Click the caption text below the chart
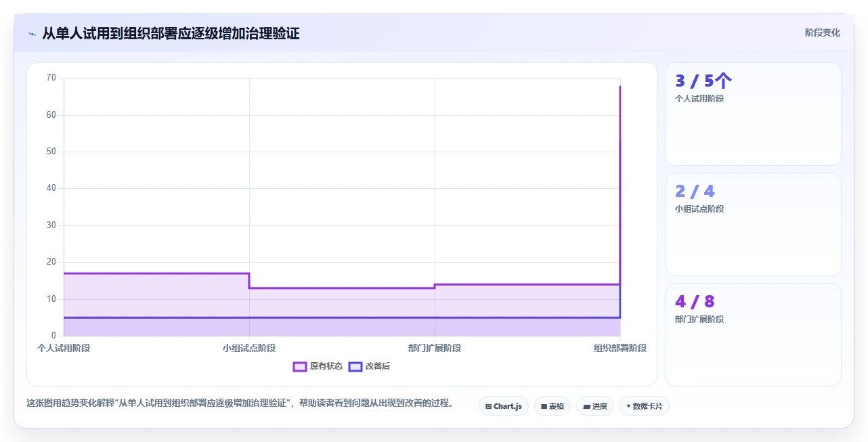868x442 pixels. coord(240,403)
